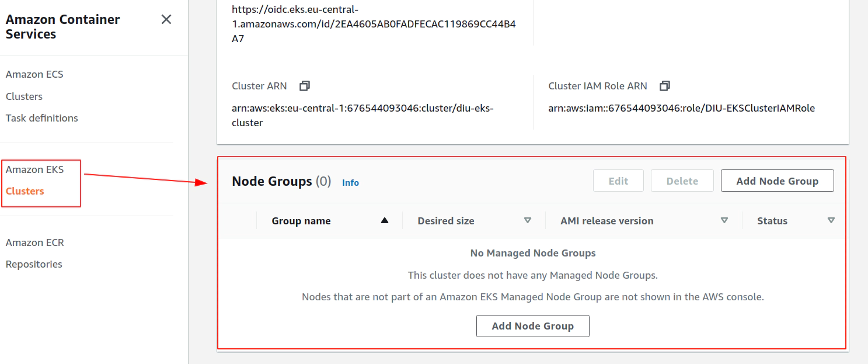Sort by Group name ascending arrow

coord(384,220)
